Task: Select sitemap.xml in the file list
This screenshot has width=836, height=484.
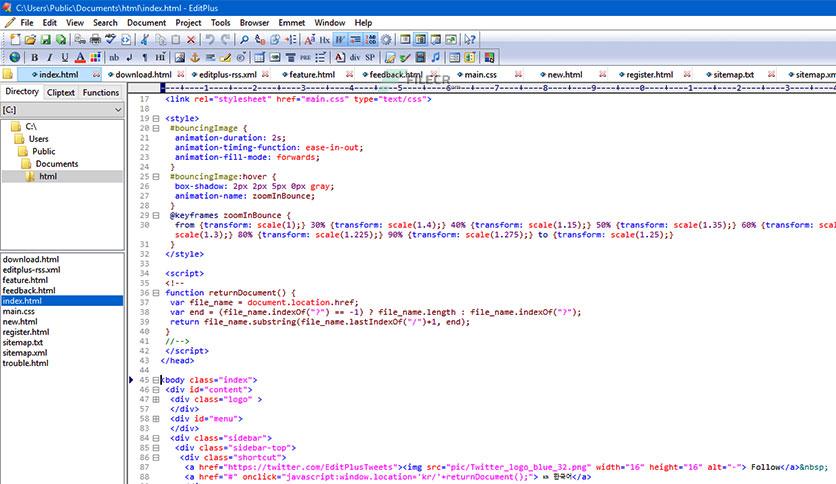Action: (x=25, y=353)
